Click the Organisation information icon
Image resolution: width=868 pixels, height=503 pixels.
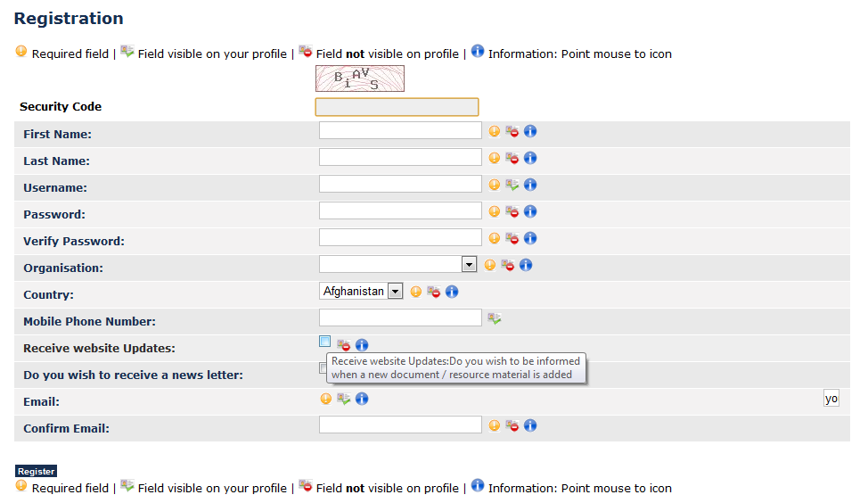(526, 265)
